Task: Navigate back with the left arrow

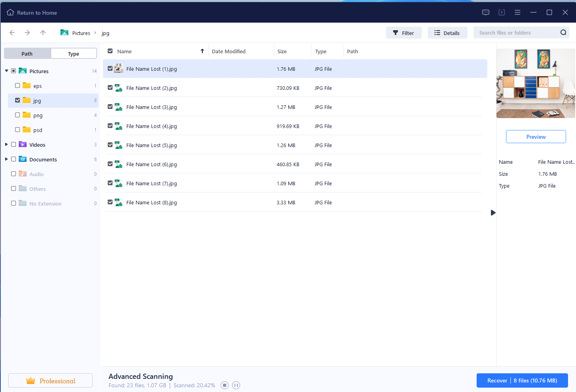Action: (x=12, y=33)
